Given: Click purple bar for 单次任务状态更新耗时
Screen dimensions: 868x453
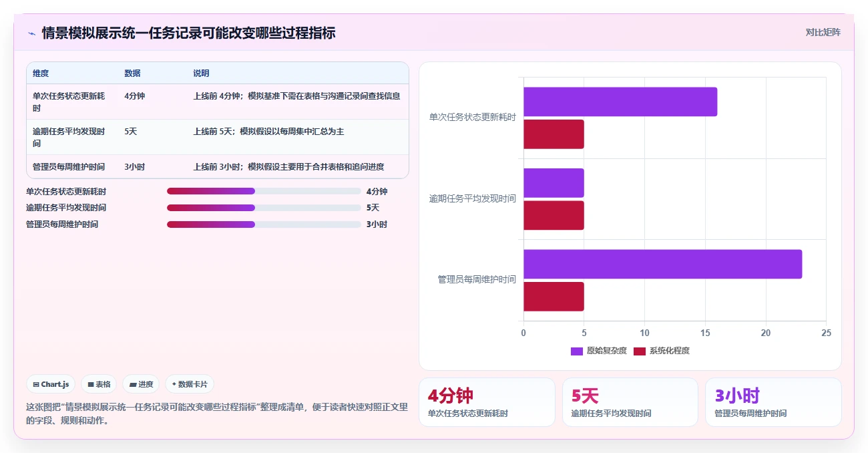Looking at the screenshot, I should click(x=620, y=102).
